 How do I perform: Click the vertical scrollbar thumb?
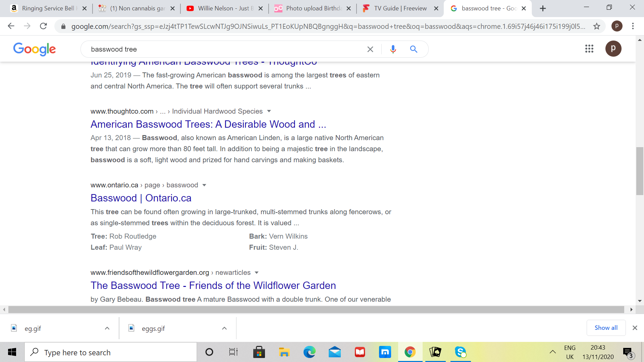coord(640,171)
